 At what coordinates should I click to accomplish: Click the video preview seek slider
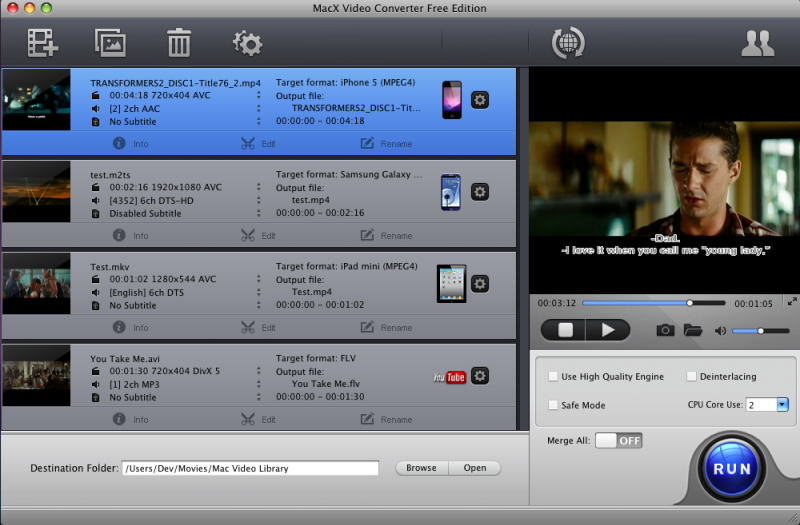tap(653, 303)
